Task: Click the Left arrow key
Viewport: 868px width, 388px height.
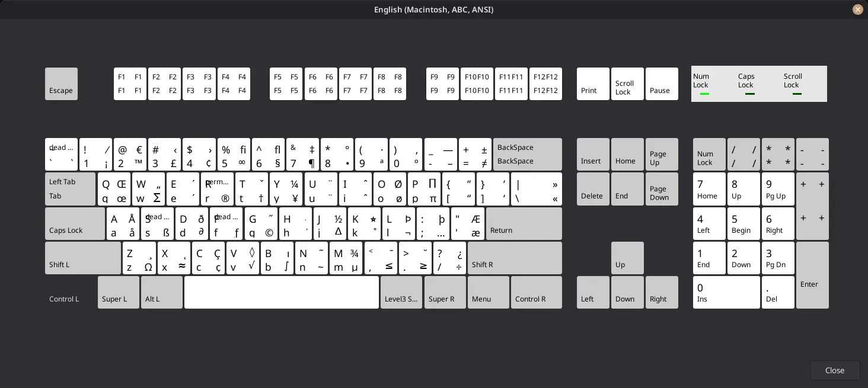Action: (x=593, y=292)
